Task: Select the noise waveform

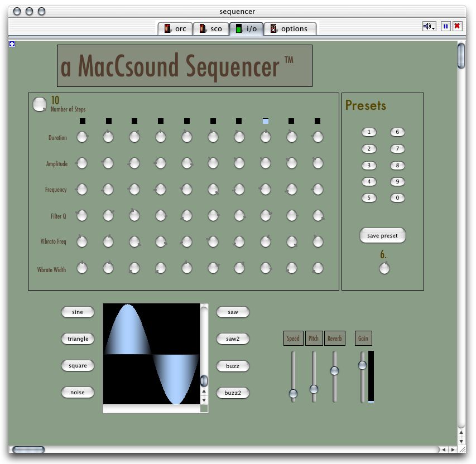Action: click(78, 393)
